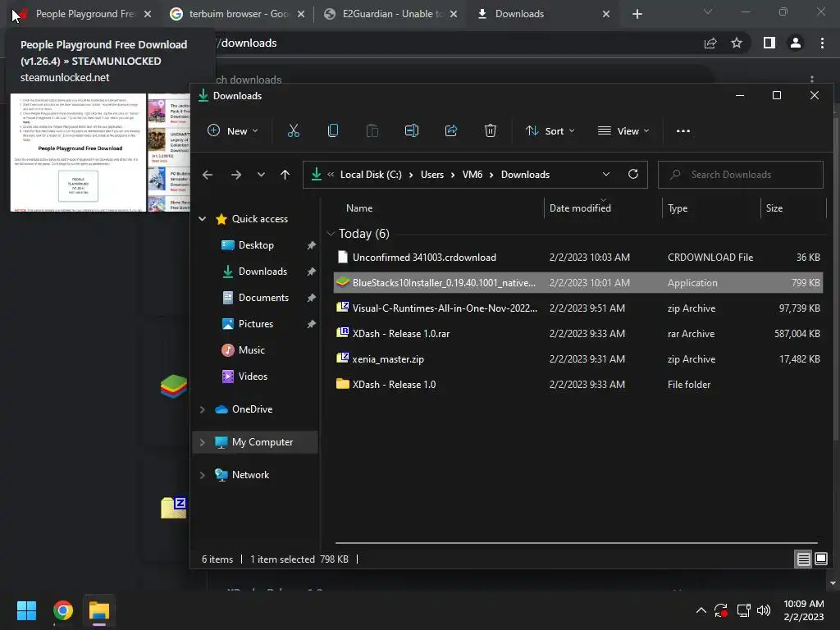Image resolution: width=840 pixels, height=630 pixels.
Task: Refresh the Downloads folder view
Action: (633, 174)
